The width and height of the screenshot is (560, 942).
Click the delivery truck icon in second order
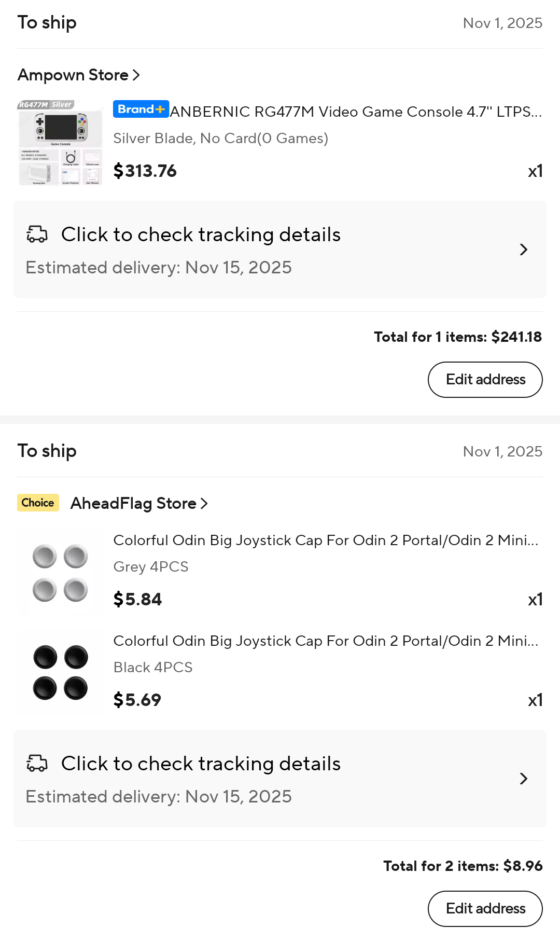pos(37,764)
